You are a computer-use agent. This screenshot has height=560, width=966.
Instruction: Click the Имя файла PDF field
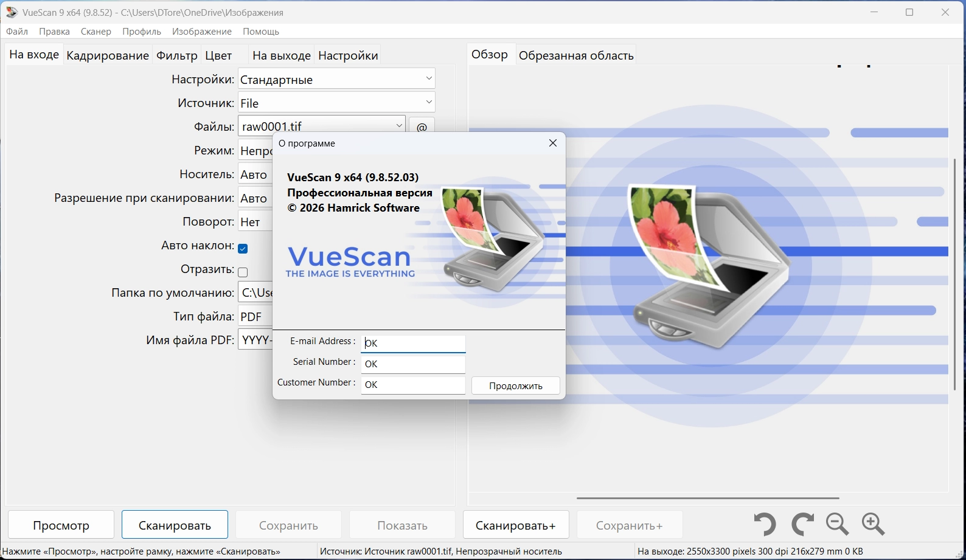click(255, 340)
